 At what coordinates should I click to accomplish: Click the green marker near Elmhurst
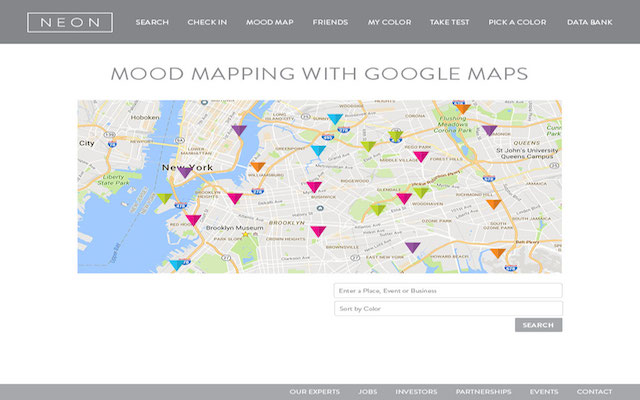(x=368, y=146)
